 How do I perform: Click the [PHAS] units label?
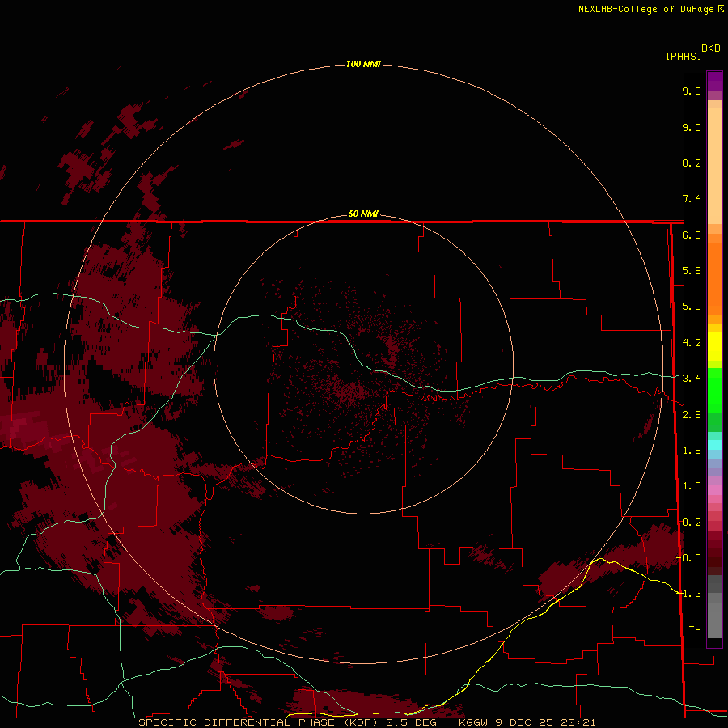click(x=684, y=56)
